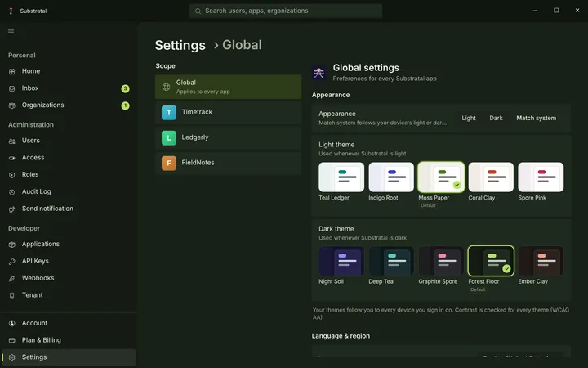Click the Inbox envelope icon
This screenshot has height=368, width=588.
point(12,88)
